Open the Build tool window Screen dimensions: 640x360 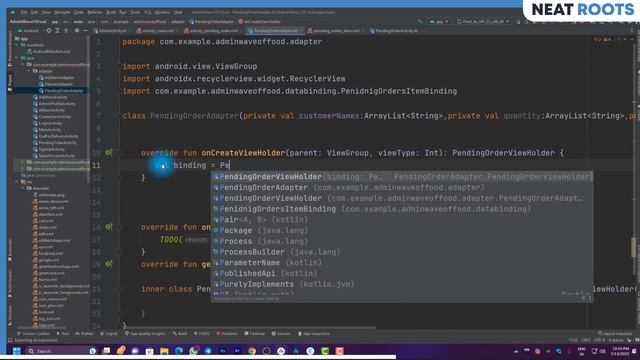pyautogui.click(x=180, y=333)
